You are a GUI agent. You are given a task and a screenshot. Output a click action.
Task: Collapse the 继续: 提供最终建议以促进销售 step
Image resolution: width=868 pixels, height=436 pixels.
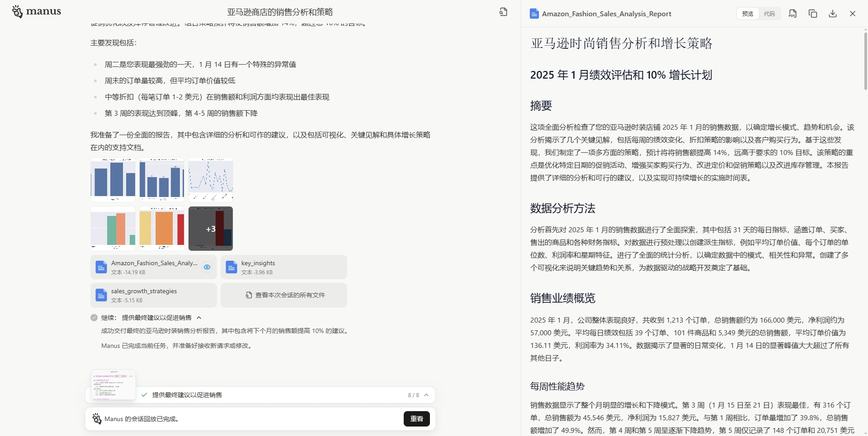199,318
